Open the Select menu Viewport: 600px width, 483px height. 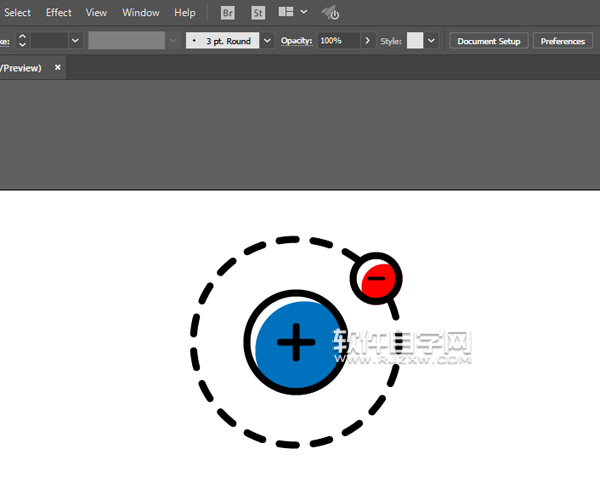tap(17, 13)
